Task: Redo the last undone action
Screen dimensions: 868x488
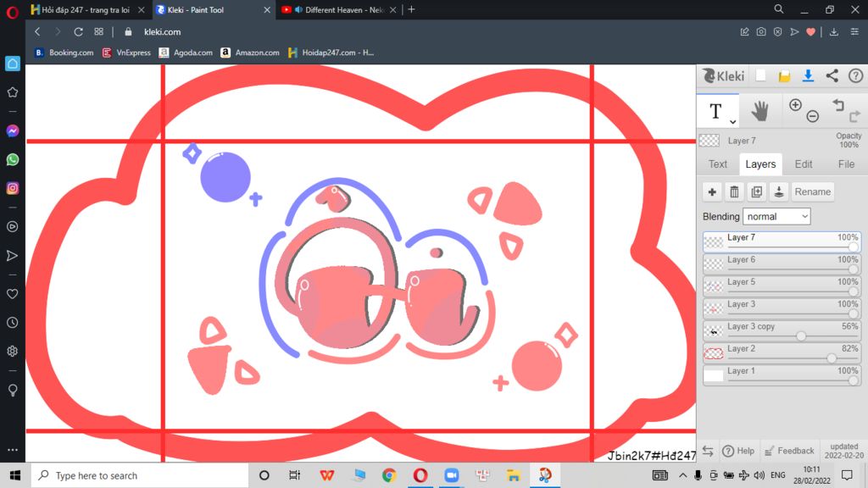Action: (x=854, y=116)
